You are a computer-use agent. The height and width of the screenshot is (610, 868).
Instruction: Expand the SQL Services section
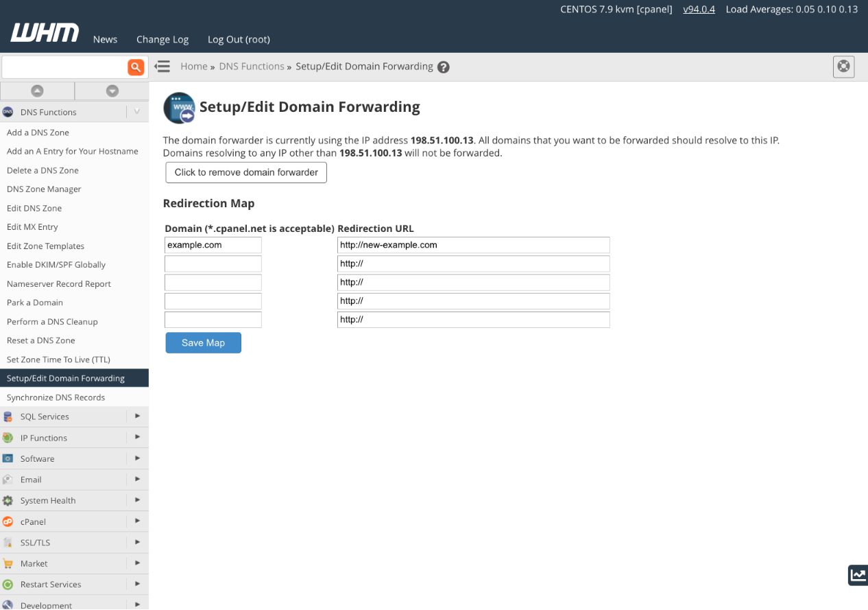[137, 416]
